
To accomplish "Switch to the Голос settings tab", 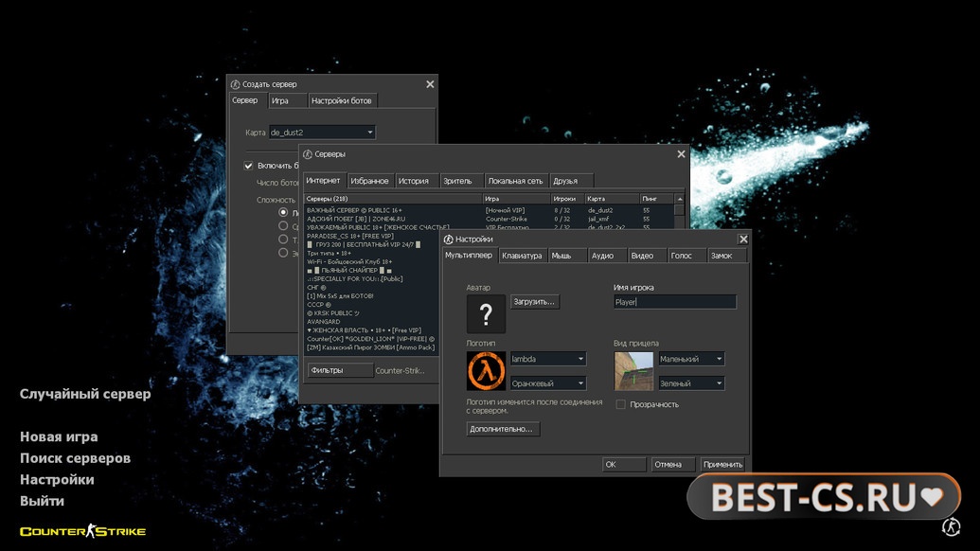I will click(x=686, y=256).
